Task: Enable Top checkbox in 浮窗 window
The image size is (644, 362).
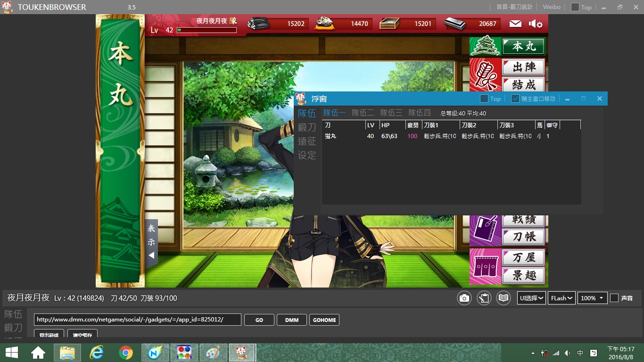Action: 484,99
